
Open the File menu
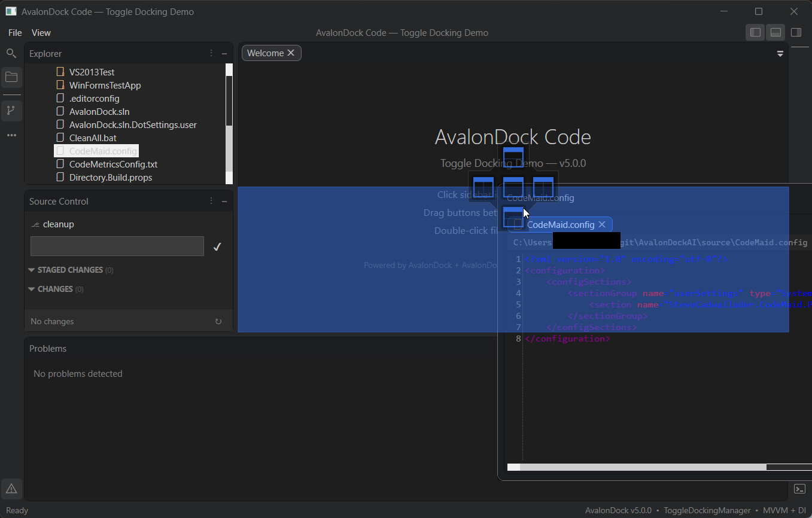tap(15, 32)
